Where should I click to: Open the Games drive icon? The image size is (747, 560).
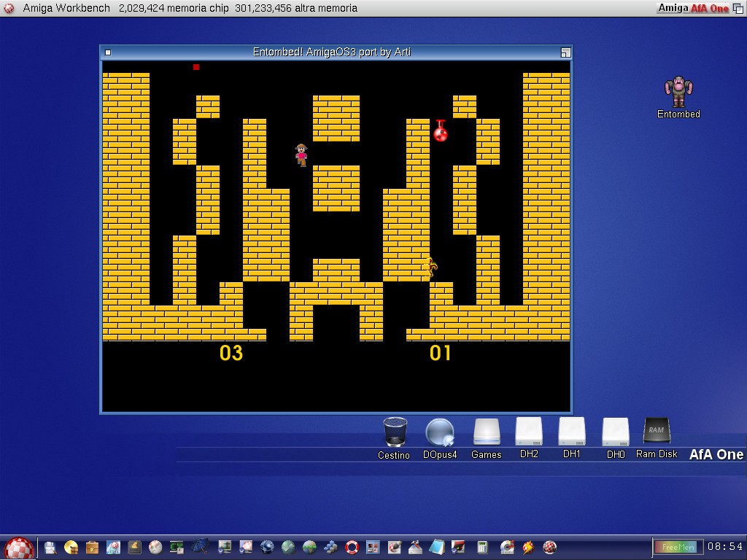tap(486, 432)
